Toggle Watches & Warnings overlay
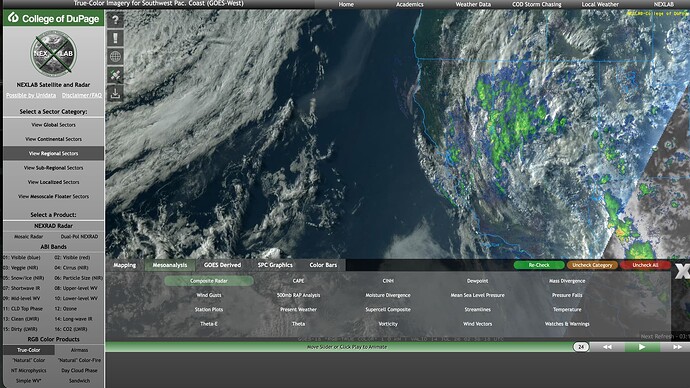The height and width of the screenshot is (388, 690). click(567, 324)
